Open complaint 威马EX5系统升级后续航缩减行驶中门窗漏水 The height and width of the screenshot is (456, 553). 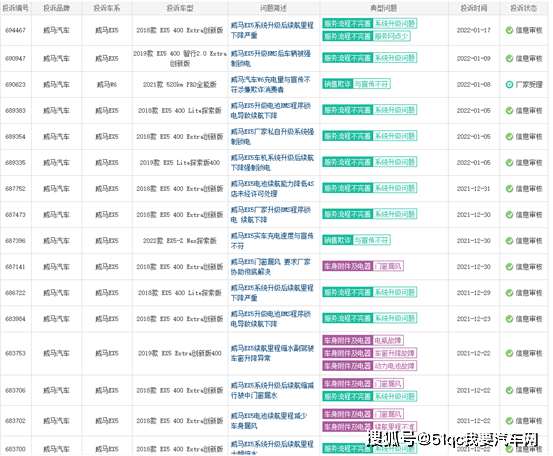[272, 390]
